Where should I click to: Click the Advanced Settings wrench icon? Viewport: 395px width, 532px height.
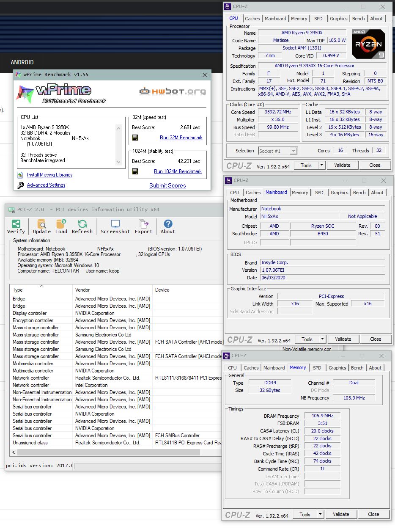point(20,185)
